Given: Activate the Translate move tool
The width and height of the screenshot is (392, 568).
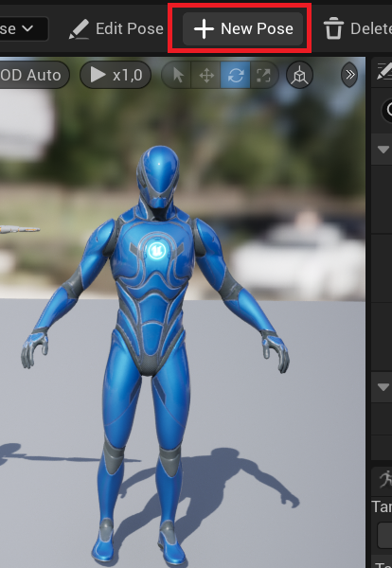Looking at the screenshot, I should [206, 76].
